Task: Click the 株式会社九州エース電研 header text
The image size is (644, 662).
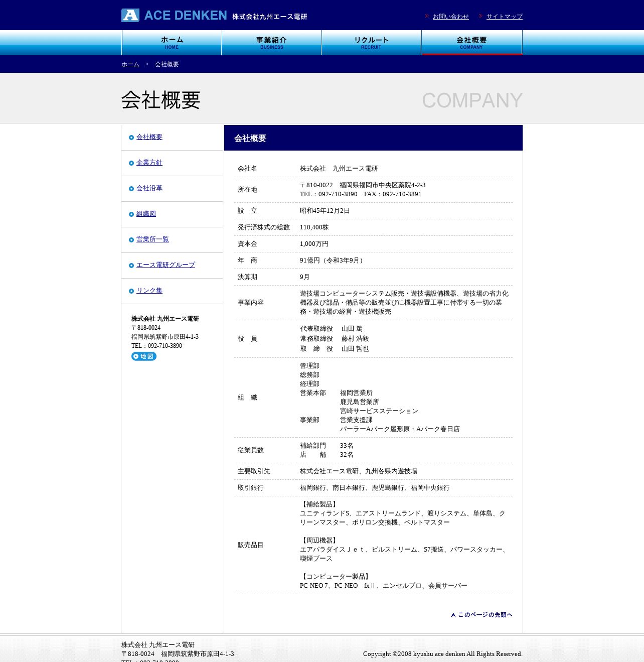Action: (270, 17)
